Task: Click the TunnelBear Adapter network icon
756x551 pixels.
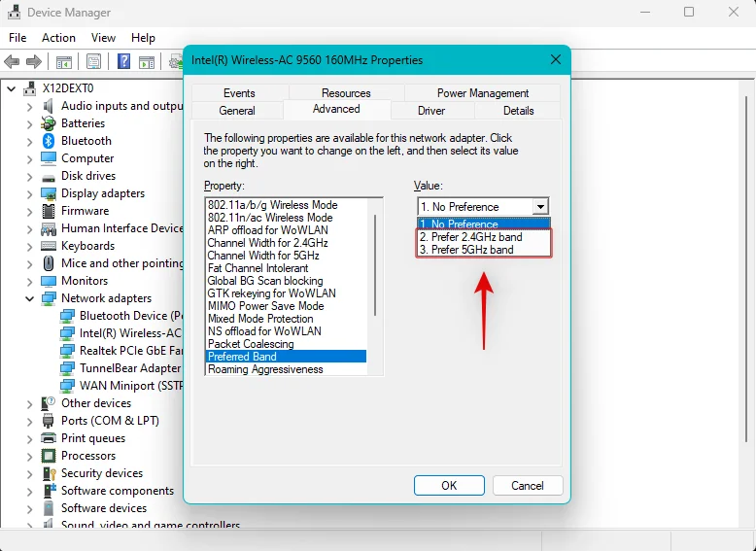Action: [x=67, y=368]
